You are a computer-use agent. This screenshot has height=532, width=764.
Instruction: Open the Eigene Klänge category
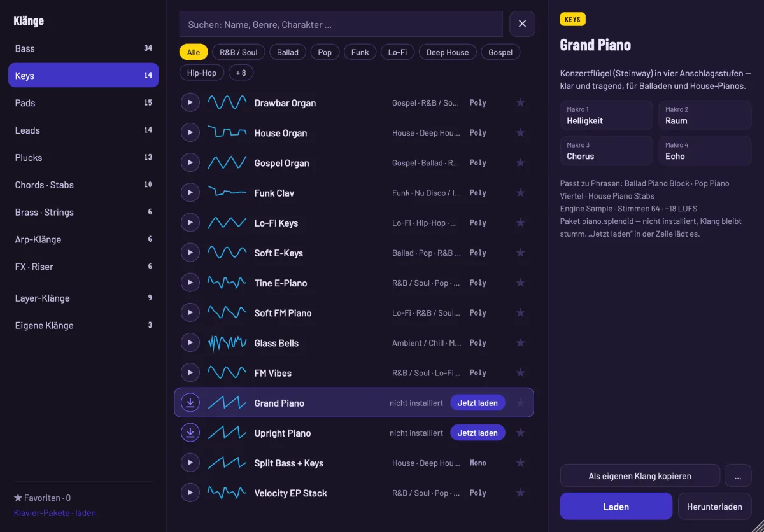pyautogui.click(x=83, y=325)
